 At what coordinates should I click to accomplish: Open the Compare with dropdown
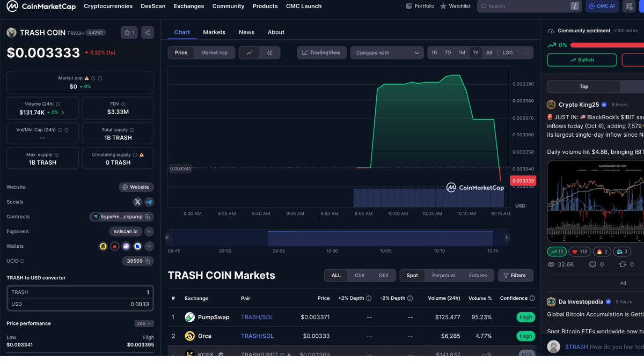pos(386,53)
